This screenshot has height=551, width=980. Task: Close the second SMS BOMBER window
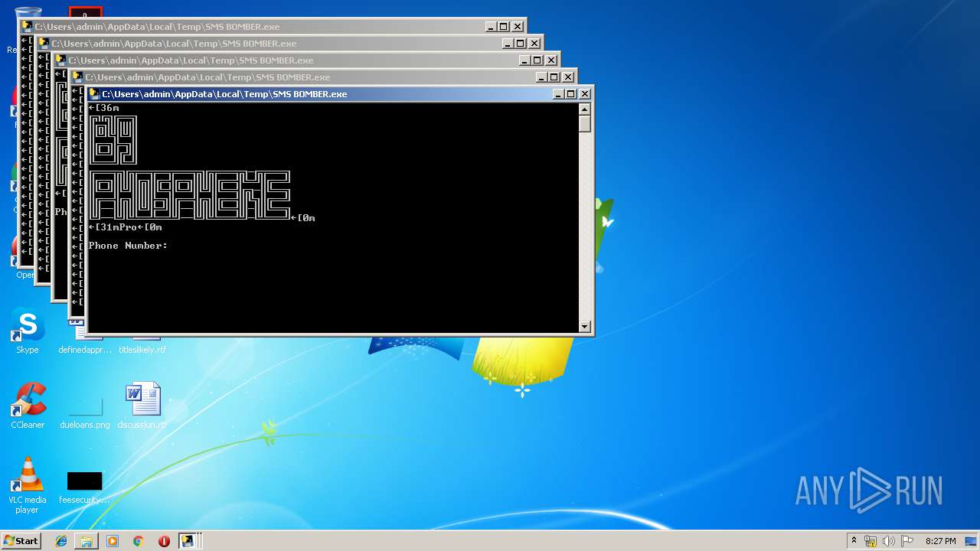coord(568,77)
